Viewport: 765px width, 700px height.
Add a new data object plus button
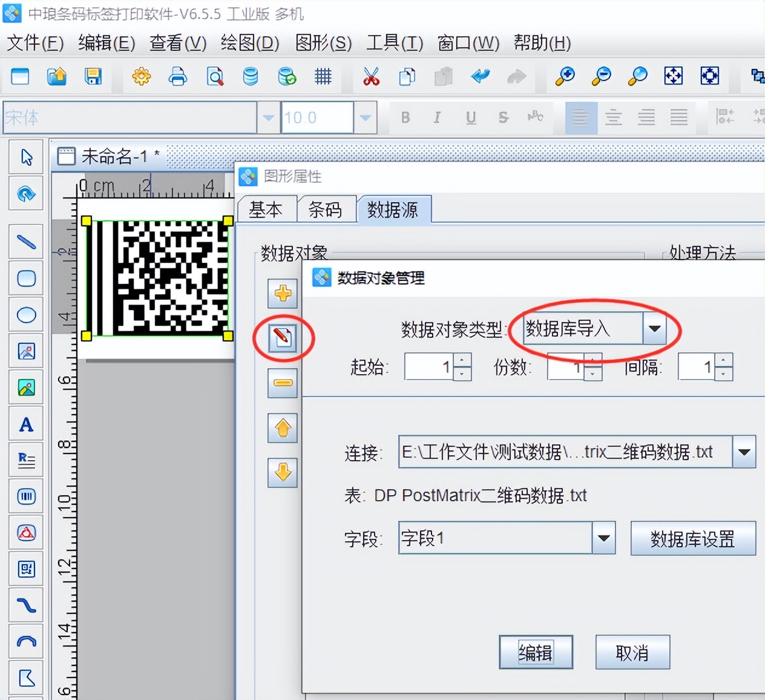283,294
